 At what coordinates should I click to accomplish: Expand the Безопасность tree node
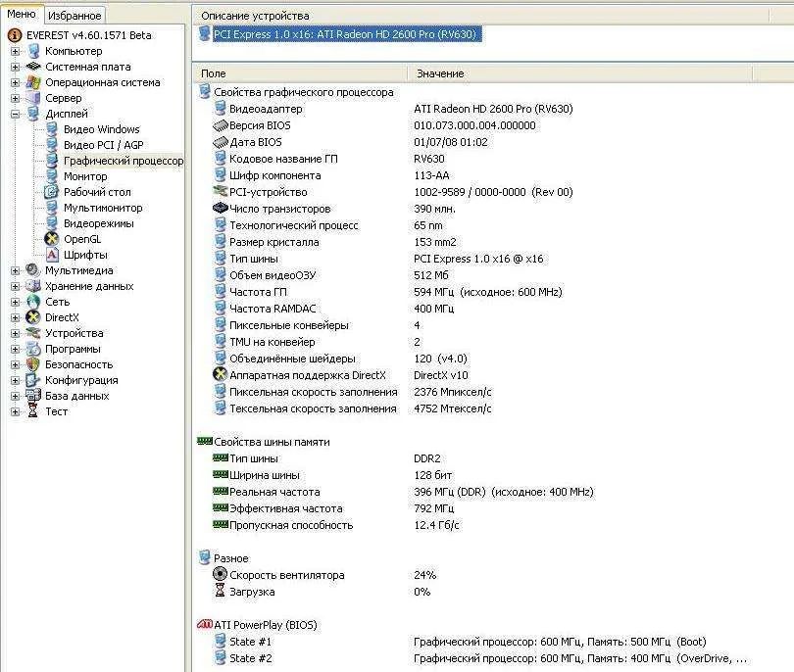[15, 364]
